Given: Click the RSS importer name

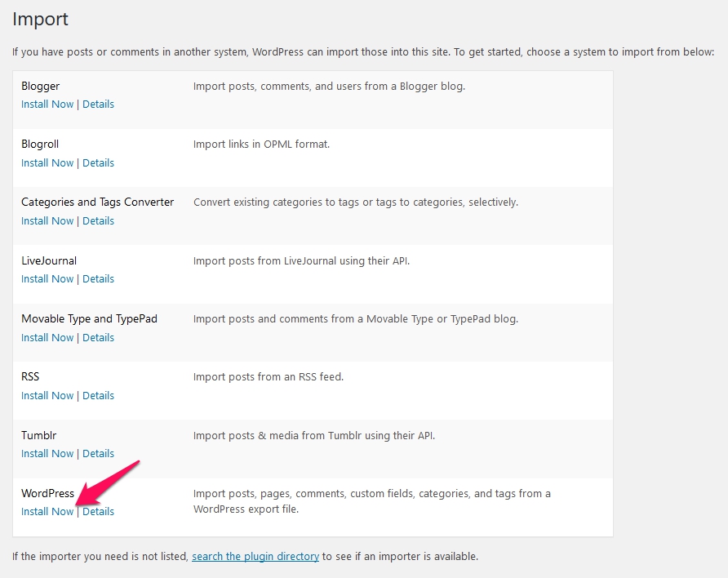Looking at the screenshot, I should [x=30, y=376].
